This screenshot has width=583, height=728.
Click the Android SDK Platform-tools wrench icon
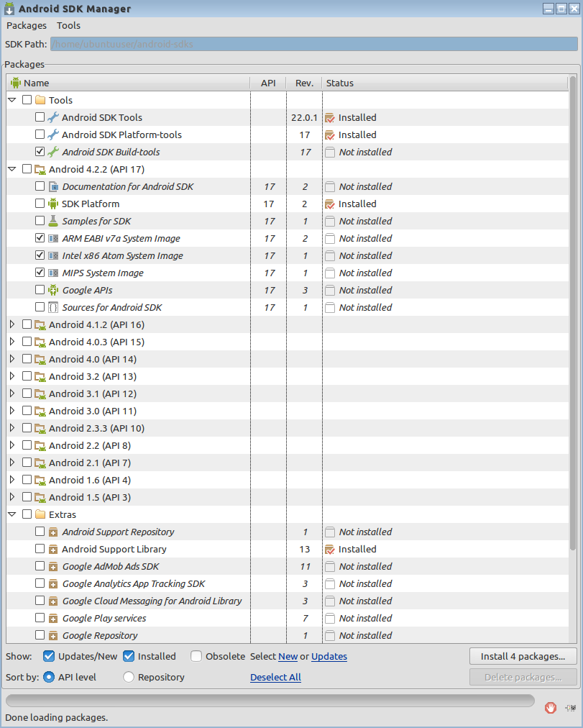(x=53, y=135)
